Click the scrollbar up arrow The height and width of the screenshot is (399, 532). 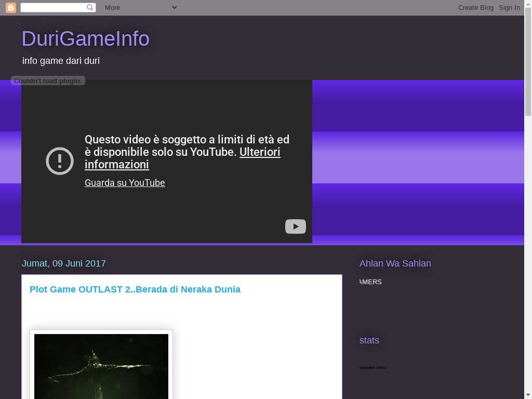[528, 4]
